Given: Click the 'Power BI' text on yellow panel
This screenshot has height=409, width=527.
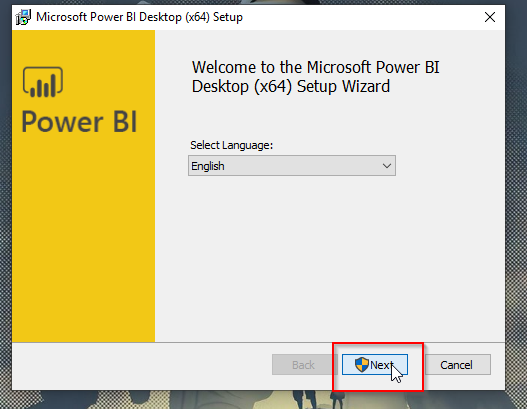Looking at the screenshot, I should (79, 122).
